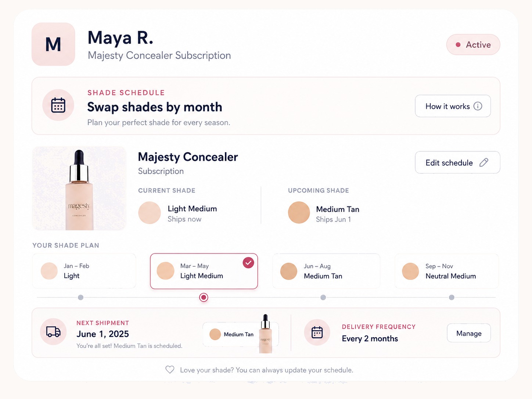Click the Light swatch in Jan – Feb card

pyautogui.click(x=49, y=271)
